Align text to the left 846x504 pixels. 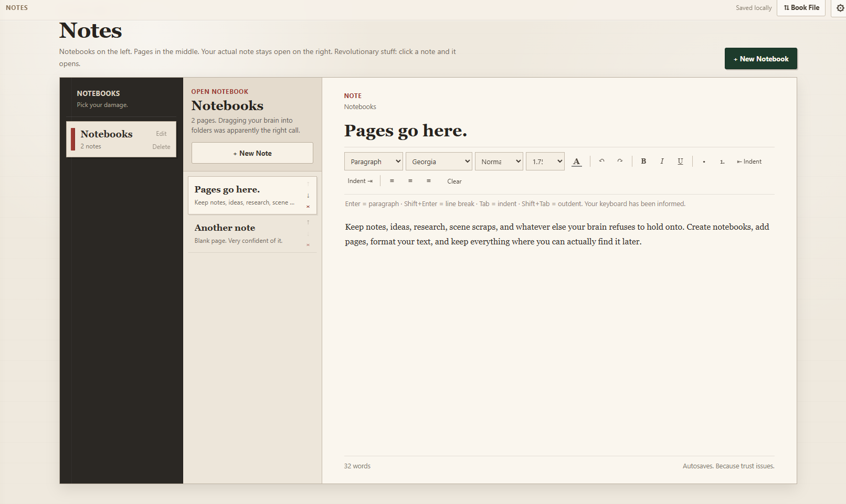(x=392, y=181)
